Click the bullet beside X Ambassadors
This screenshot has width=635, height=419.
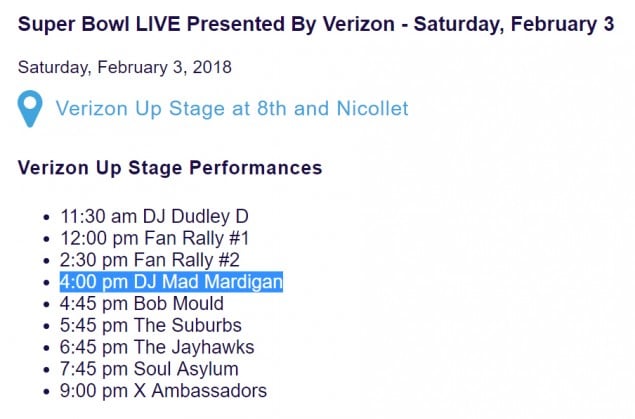click(x=46, y=392)
